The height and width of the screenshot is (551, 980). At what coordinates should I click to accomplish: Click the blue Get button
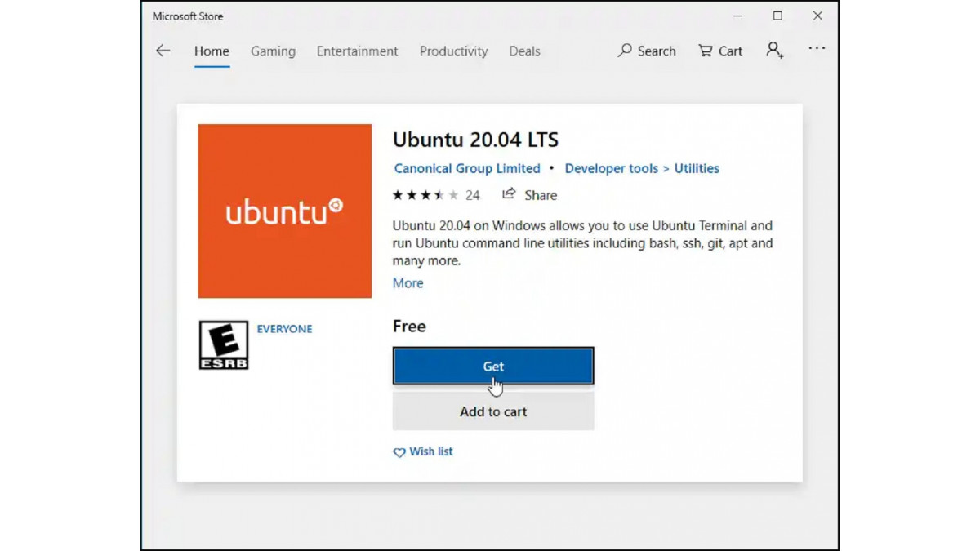pos(493,367)
